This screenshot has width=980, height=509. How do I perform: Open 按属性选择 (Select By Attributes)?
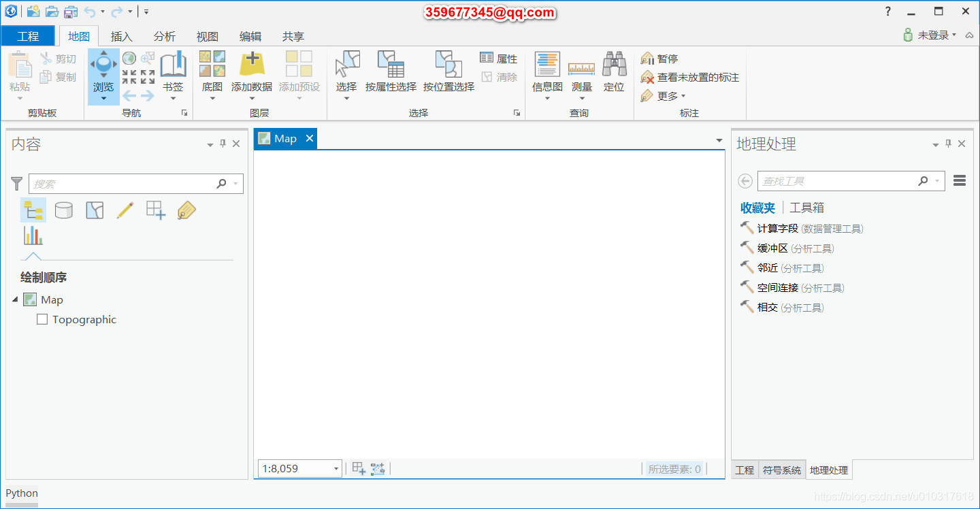[391, 71]
